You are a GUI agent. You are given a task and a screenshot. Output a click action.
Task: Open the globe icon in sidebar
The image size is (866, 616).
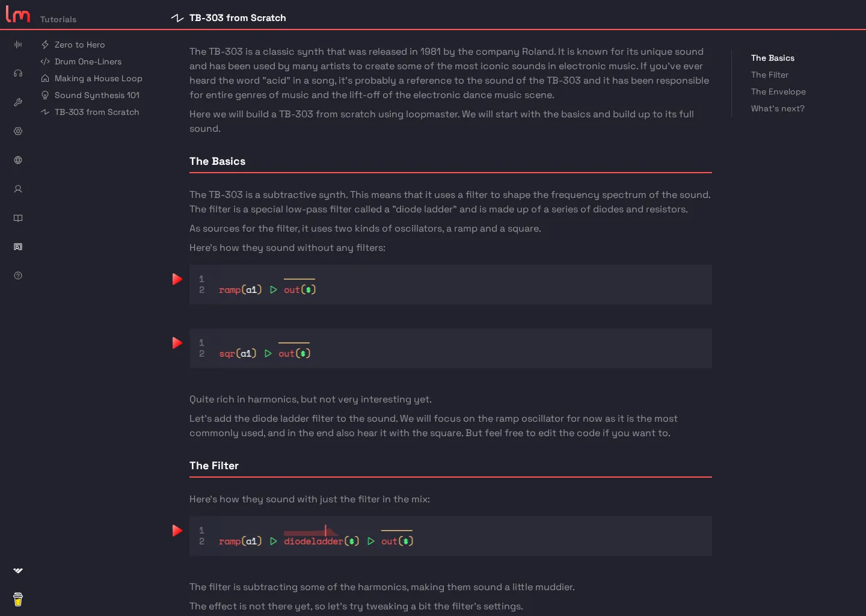point(18,160)
